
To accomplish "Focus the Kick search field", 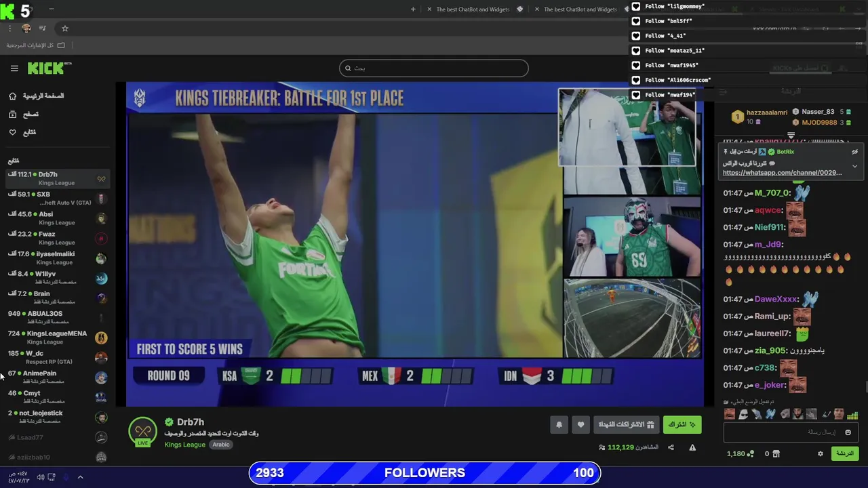I will click(434, 68).
